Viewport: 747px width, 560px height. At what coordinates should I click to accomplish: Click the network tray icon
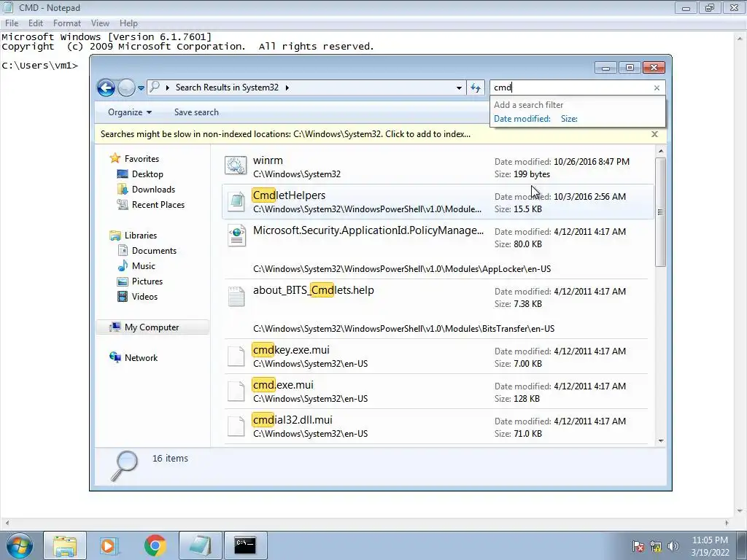click(656, 546)
